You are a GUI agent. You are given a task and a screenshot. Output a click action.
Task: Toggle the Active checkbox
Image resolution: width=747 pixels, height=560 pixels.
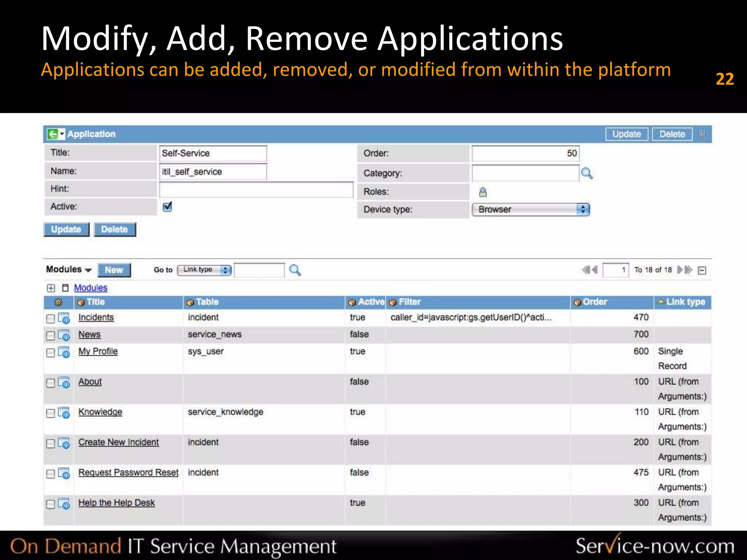167,207
